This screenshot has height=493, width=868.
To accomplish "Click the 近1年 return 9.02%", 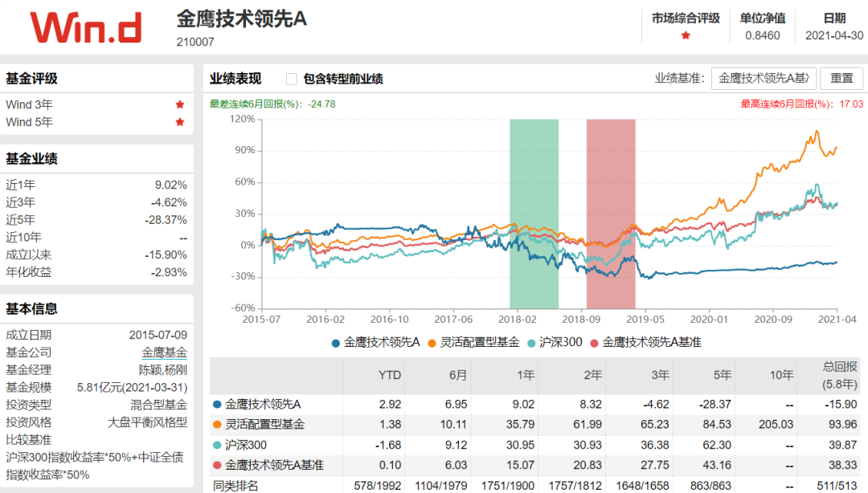I will coord(170,185).
